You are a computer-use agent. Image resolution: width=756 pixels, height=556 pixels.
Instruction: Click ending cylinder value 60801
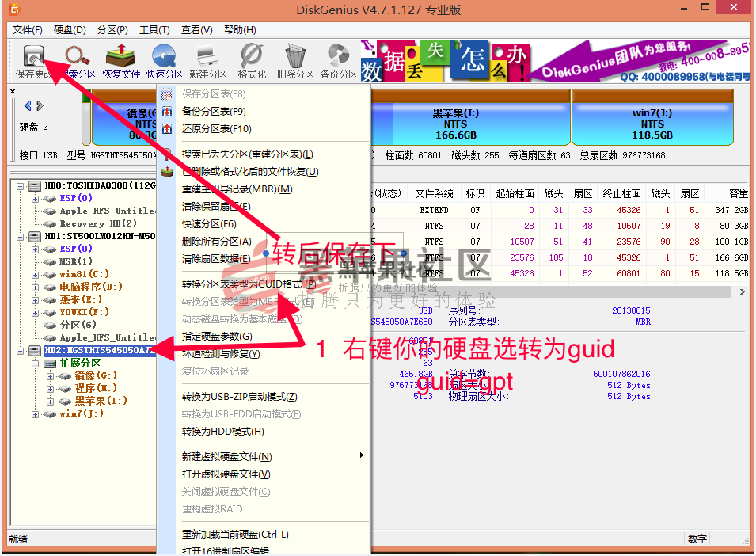coord(629,273)
